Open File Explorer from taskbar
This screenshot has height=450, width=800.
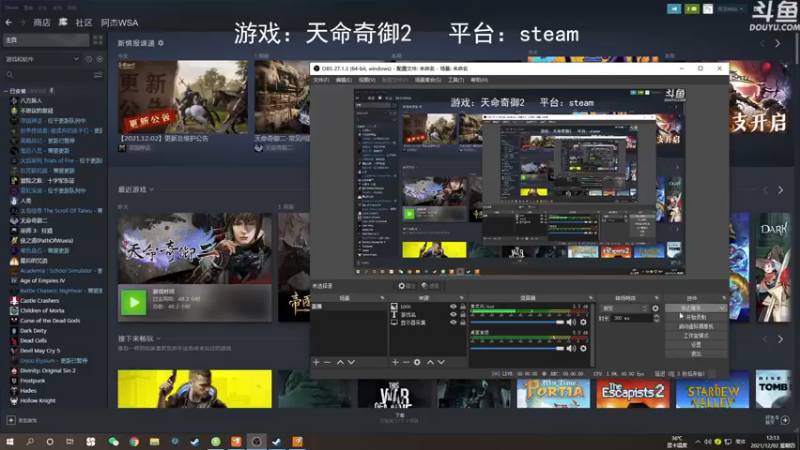coord(154,441)
